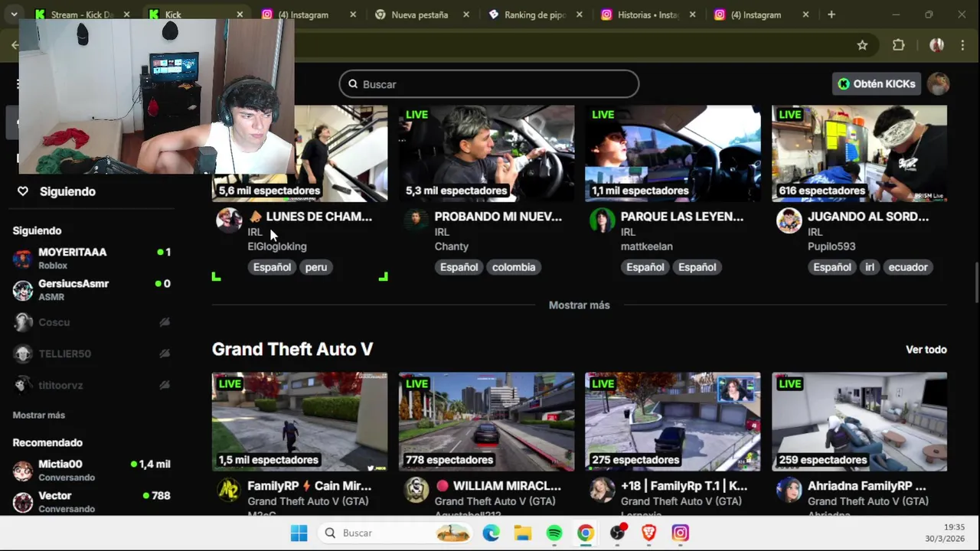
Task: Select the ecuador tag
Action: [908, 267]
